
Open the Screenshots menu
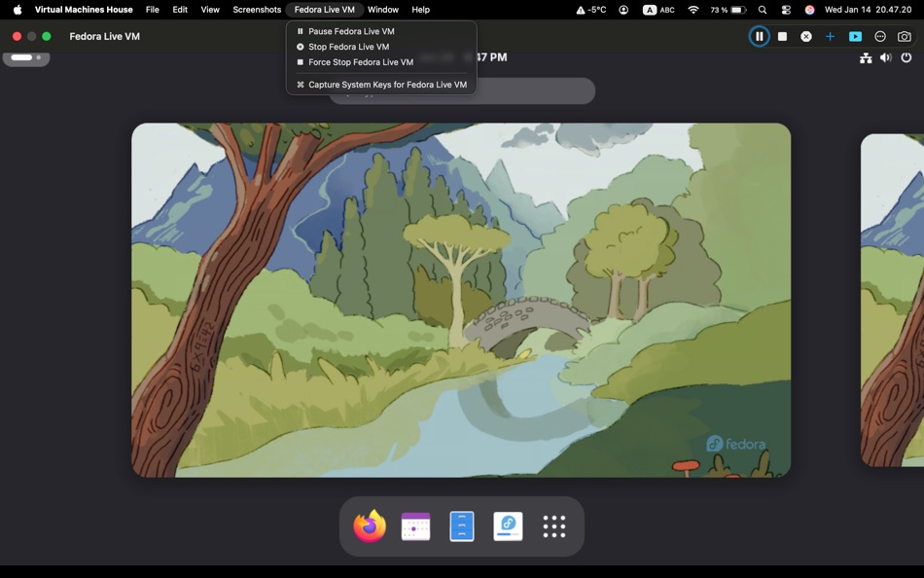click(257, 10)
